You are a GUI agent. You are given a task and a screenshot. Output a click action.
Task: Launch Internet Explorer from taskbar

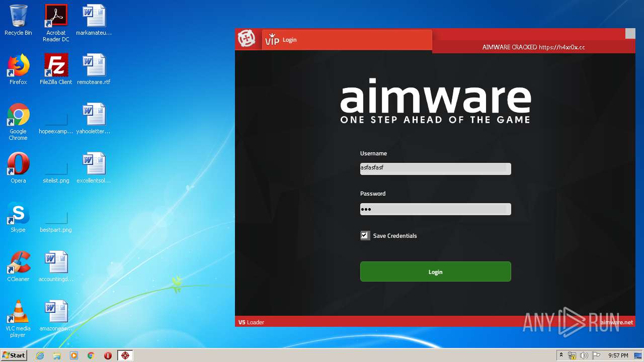click(x=40, y=355)
